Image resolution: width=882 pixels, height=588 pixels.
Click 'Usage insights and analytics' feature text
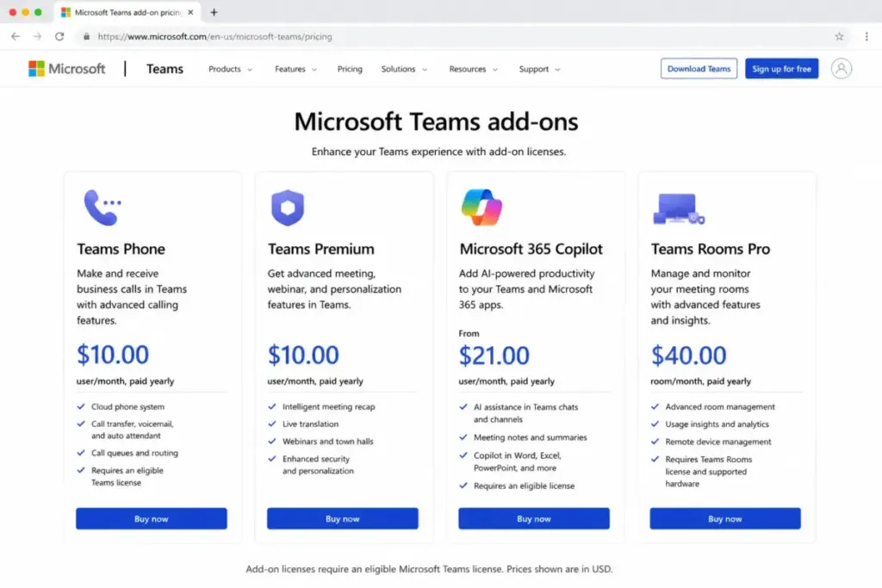(717, 424)
